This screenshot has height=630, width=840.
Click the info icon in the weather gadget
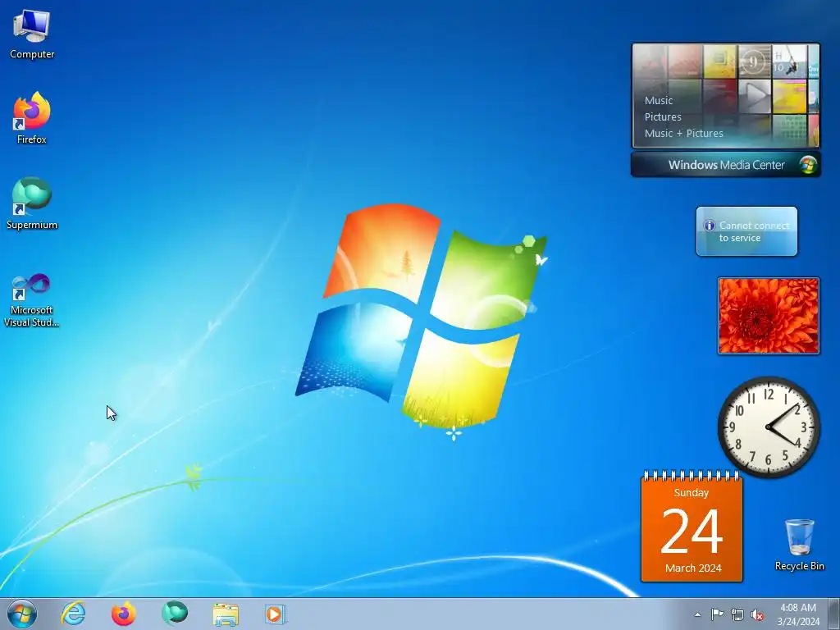pyautogui.click(x=710, y=226)
